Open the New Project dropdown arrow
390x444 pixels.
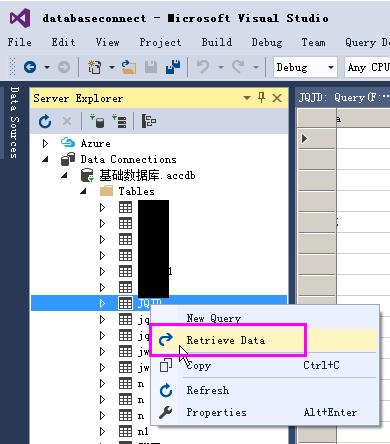(112, 67)
